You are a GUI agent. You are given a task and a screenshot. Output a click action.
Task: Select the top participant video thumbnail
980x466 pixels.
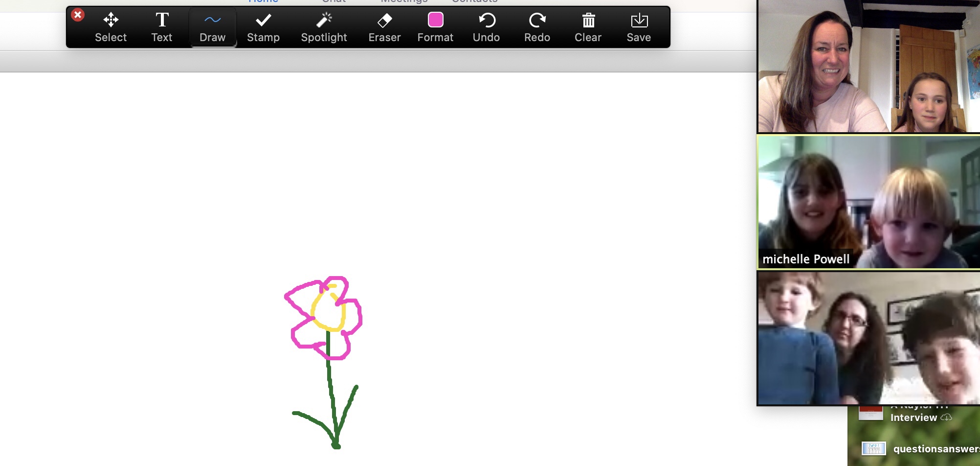click(x=869, y=66)
